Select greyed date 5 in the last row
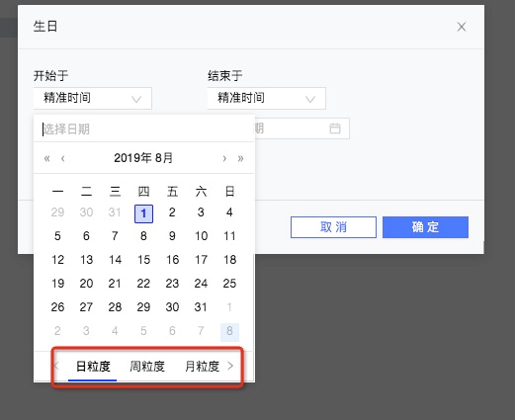Image resolution: width=515 pixels, height=420 pixels. click(143, 331)
